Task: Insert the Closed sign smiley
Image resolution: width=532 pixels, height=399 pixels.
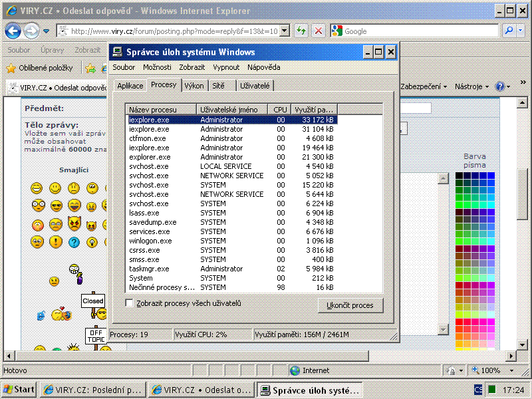Action: (93, 304)
